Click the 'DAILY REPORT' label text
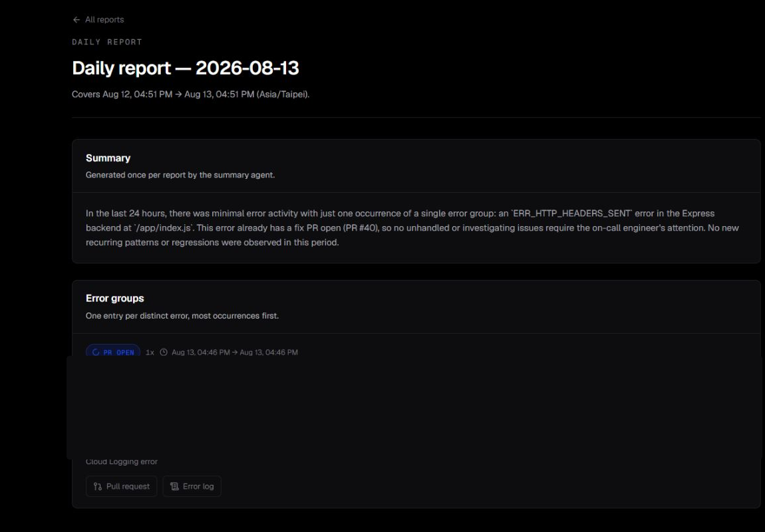765x532 pixels. (107, 42)
